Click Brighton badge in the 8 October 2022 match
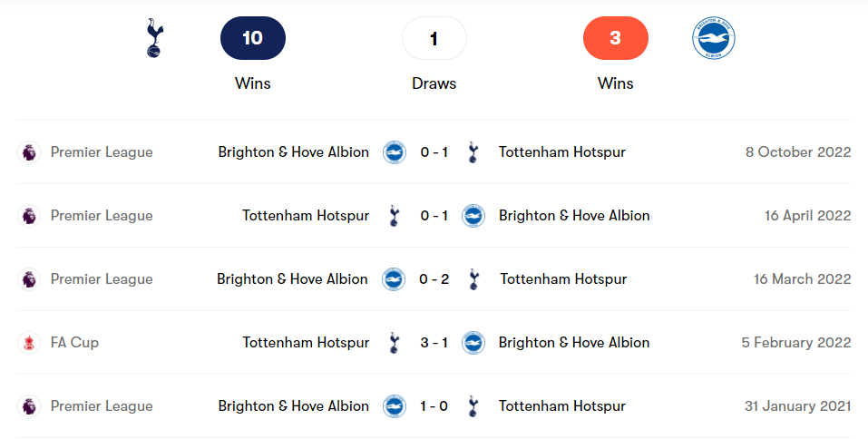Viewport: 868px width, 439px height. (394, 152)
